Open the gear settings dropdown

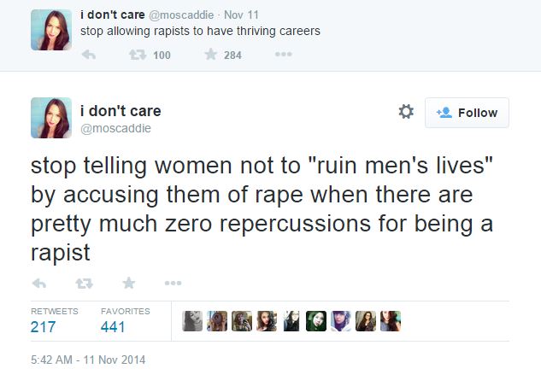pyautogui.click(x=406, y=112)
